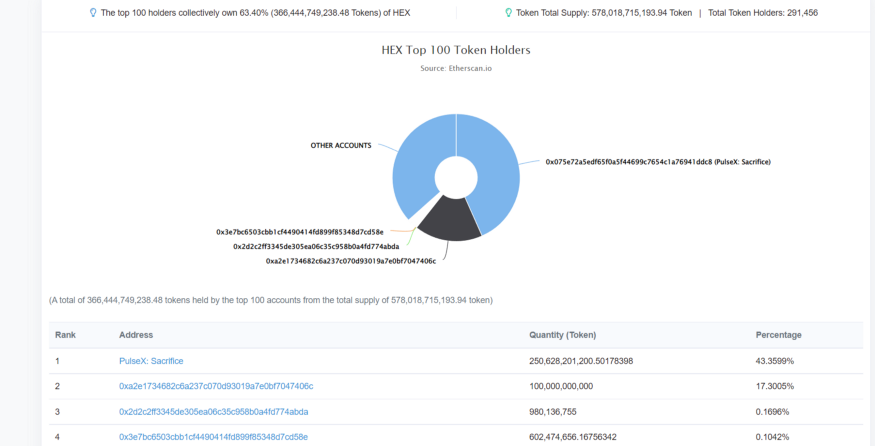The width and height of the screenshot is (875, 446).
Task: Click the 0x3e7bc650... chart label
Action: click(300, 232)
